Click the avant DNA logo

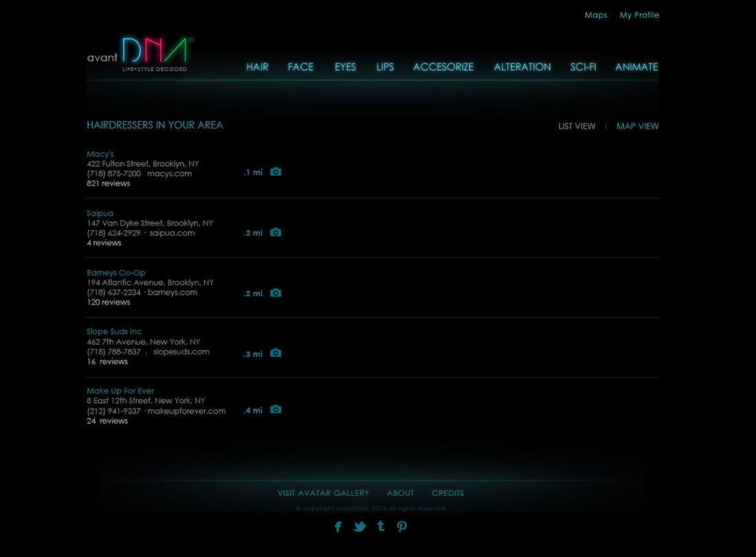tap(140, 54)
